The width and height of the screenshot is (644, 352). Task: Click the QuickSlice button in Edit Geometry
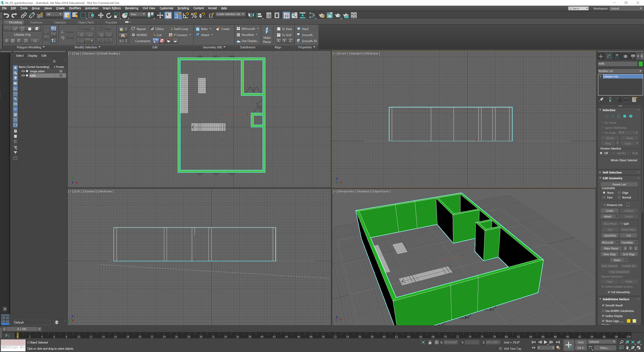610,236
